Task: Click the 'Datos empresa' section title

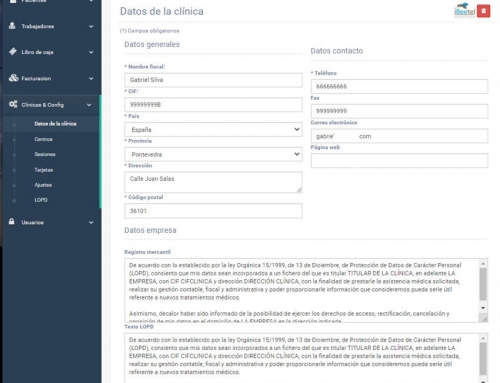Action: point(150,230)
